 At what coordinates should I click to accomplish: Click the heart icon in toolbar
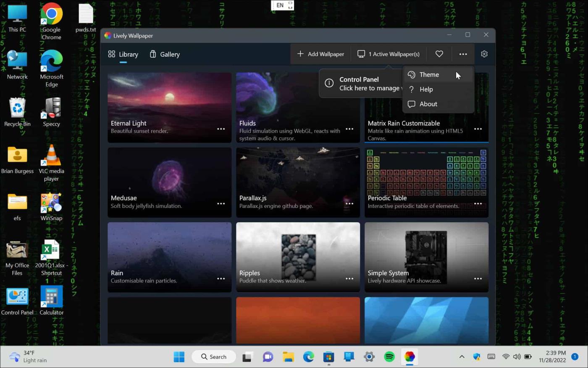(x=439, y=54)
